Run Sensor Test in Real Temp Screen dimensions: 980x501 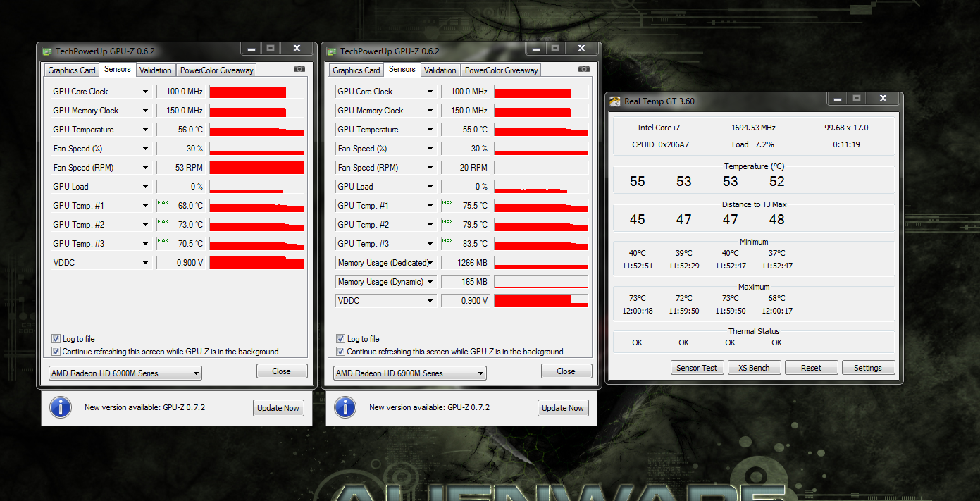tap(697, 368)
